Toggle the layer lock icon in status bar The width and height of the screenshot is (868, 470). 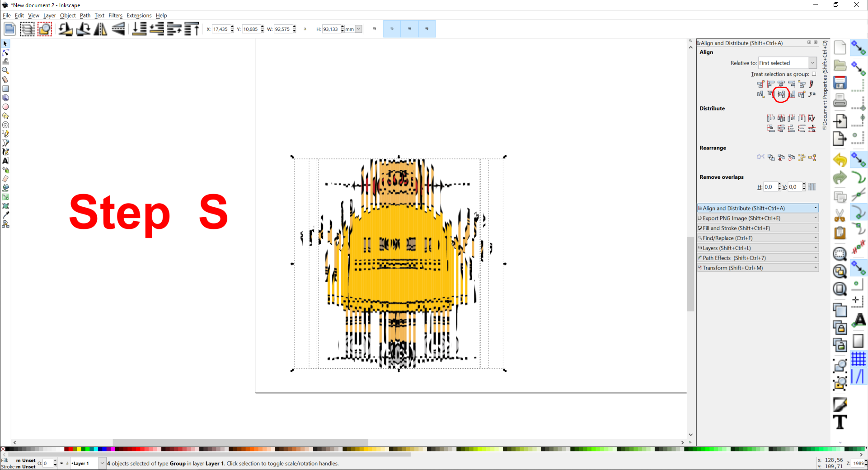tap(67, 463)
